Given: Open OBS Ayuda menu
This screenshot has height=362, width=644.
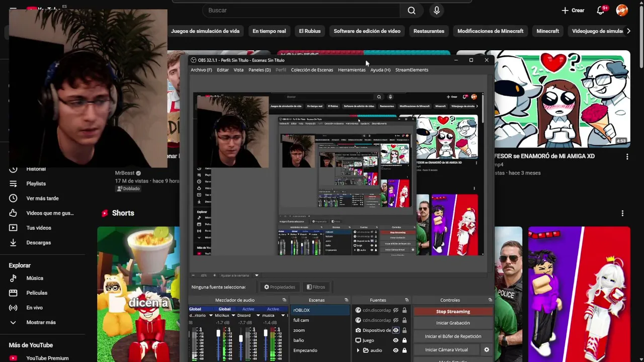Looking at the screenshot, I should pos(380,70).
